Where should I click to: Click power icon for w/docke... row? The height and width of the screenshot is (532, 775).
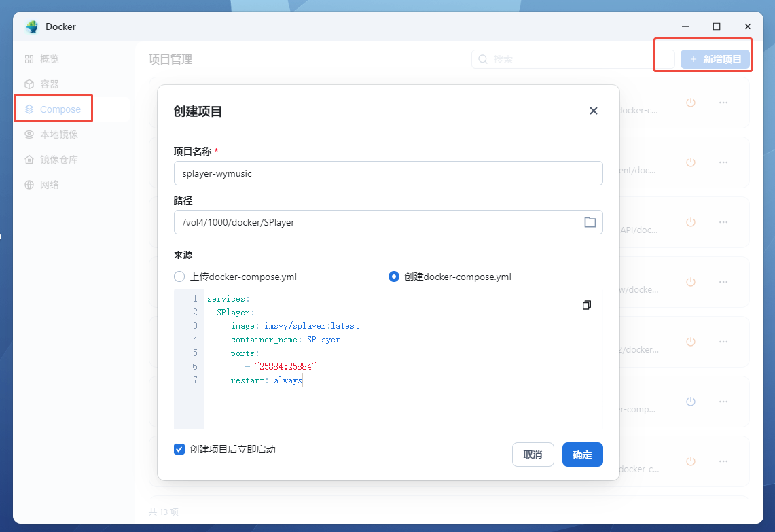click(691, 282)
